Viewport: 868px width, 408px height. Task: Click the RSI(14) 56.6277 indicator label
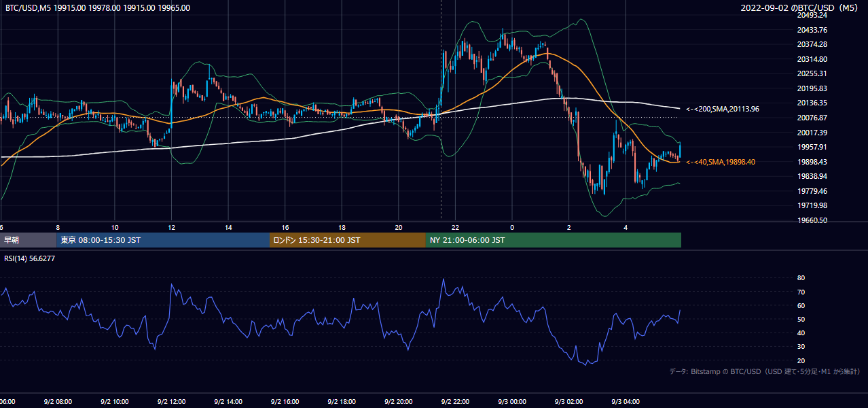30,258
